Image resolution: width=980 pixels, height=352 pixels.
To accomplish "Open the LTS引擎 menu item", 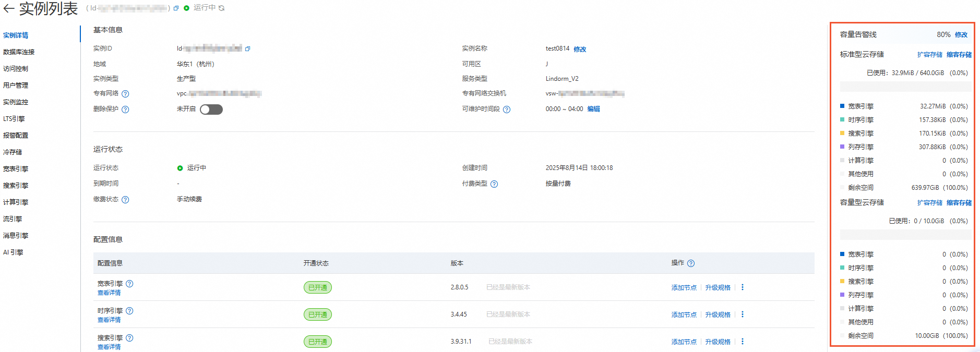I will tap(14, 119).
